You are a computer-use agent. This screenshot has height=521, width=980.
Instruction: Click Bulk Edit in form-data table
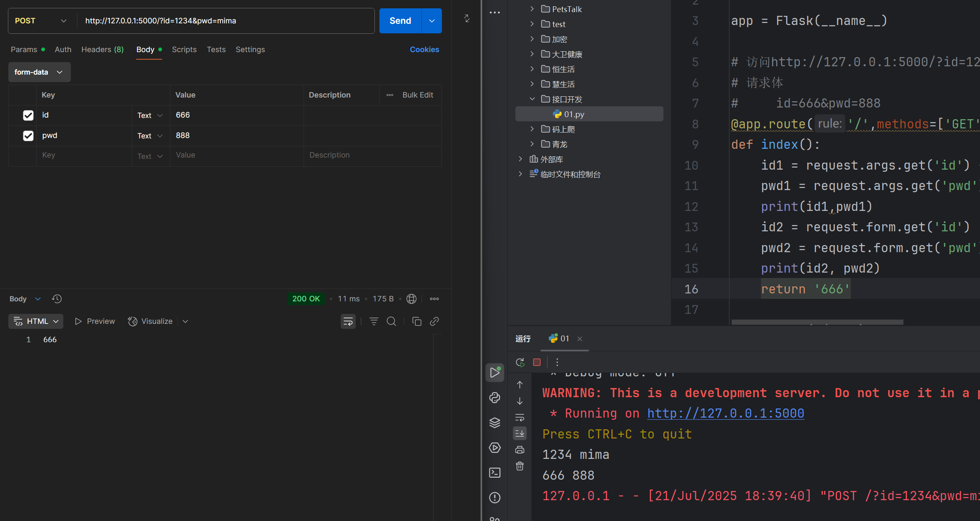418,95
